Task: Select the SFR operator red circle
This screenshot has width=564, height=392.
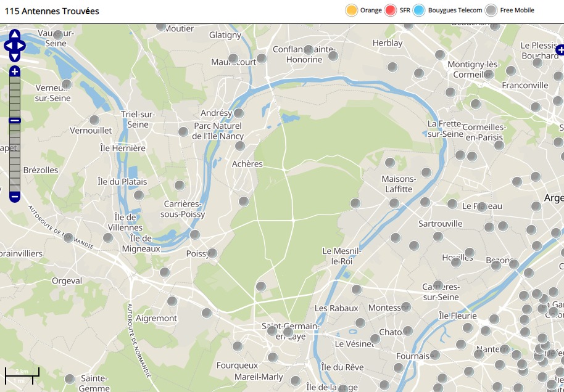Action: tap(391, 10)
